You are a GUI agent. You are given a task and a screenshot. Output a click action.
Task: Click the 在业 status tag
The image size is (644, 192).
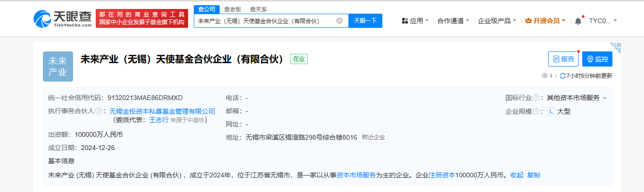pyautogui.click(x=299, y=59)
